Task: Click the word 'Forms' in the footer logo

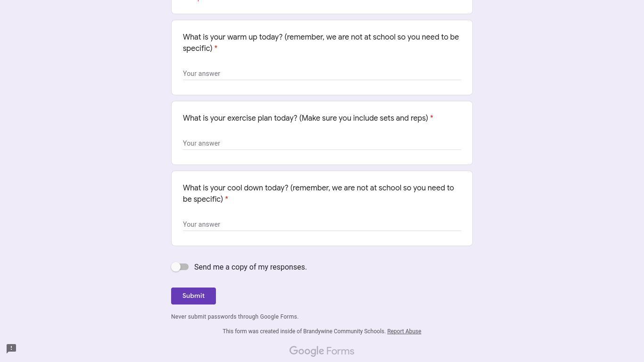Action: (x=340, y=351)
